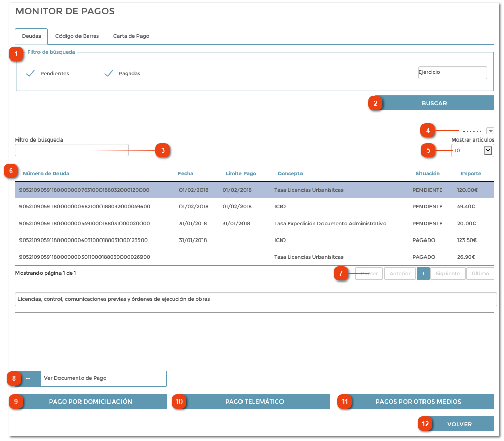Choose PAGO TELEMÁTICO payment option
Image resolution: width=504 pixels, height=441 pixels.
point(254,402)
